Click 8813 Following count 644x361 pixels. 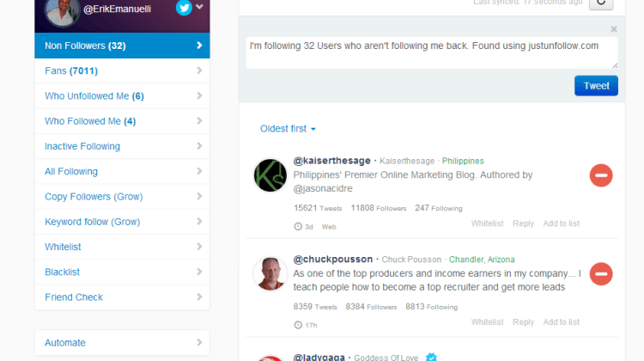tap(431, 307)
